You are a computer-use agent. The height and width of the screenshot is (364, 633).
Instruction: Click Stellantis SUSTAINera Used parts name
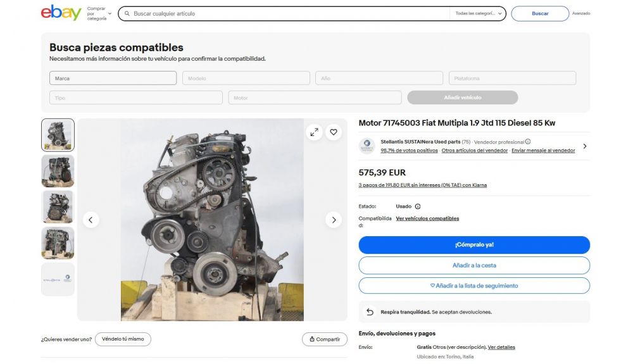click(x=420, y=142)
